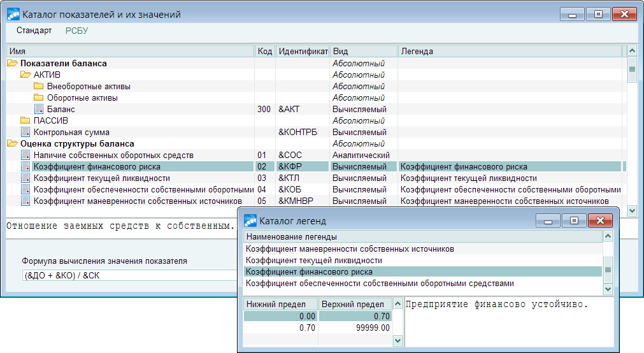Select Коэффициент текущей ликвидности in legend catalog
Image resolution: width=644 pixels, height=353 pixels.
[422, 261]
